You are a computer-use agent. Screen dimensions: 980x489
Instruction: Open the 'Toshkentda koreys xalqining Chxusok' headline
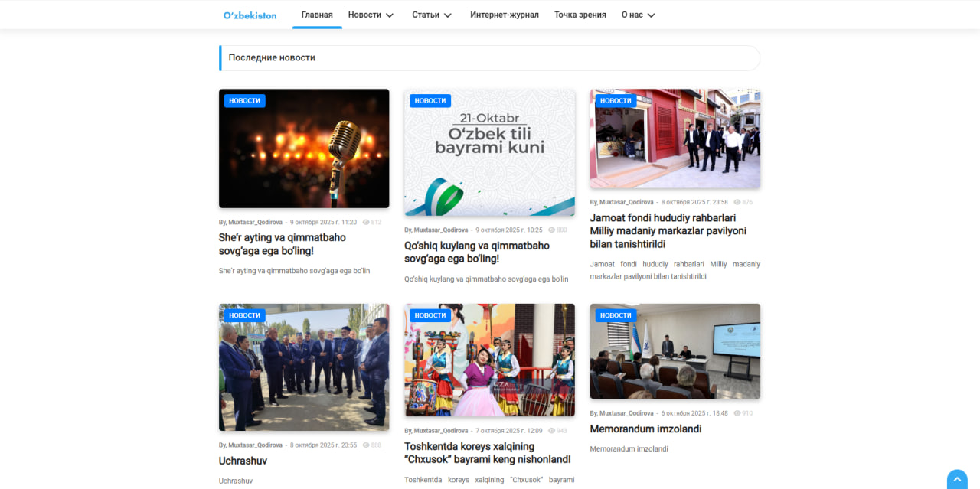click(488, 453)
